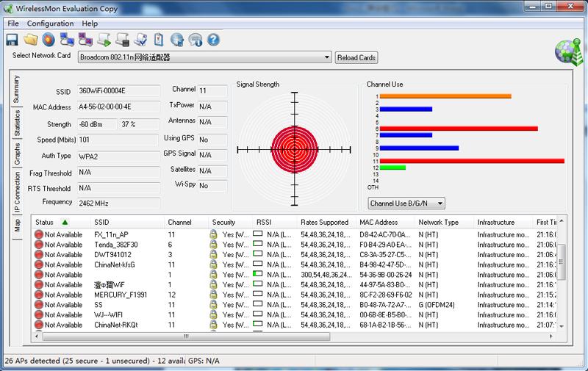
Task: Click the WirelessMon logo at top right
Action: [x=567, y=52]
